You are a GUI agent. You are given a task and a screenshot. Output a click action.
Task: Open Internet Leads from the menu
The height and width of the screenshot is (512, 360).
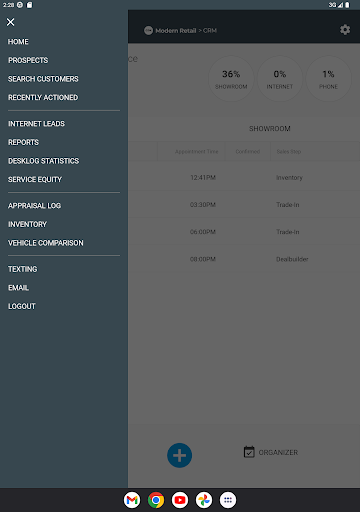point(36,124)
